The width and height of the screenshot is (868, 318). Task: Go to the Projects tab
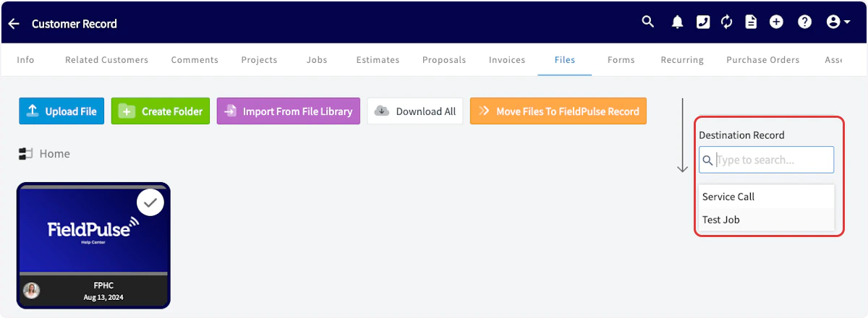point(259,60)
